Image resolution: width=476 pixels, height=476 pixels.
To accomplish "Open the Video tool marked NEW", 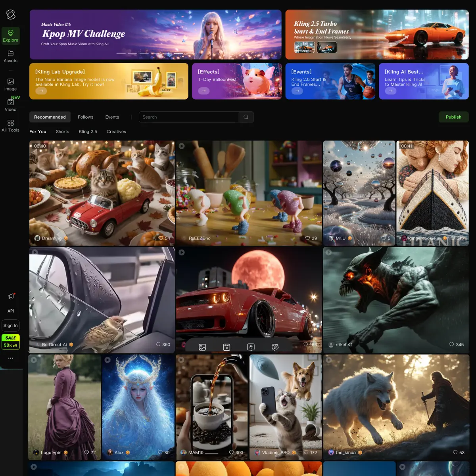I will click(x=10, y=106).
